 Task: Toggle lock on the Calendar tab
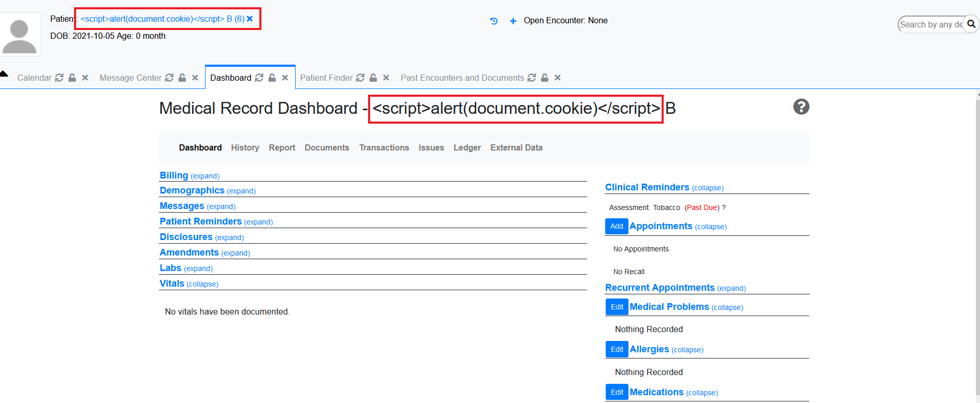tap(72, 78)
